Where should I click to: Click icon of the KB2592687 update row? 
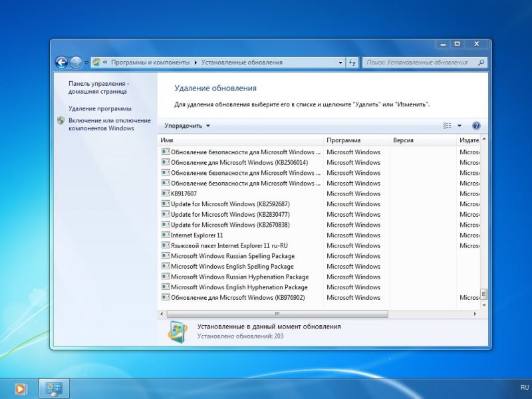(166, 204)
